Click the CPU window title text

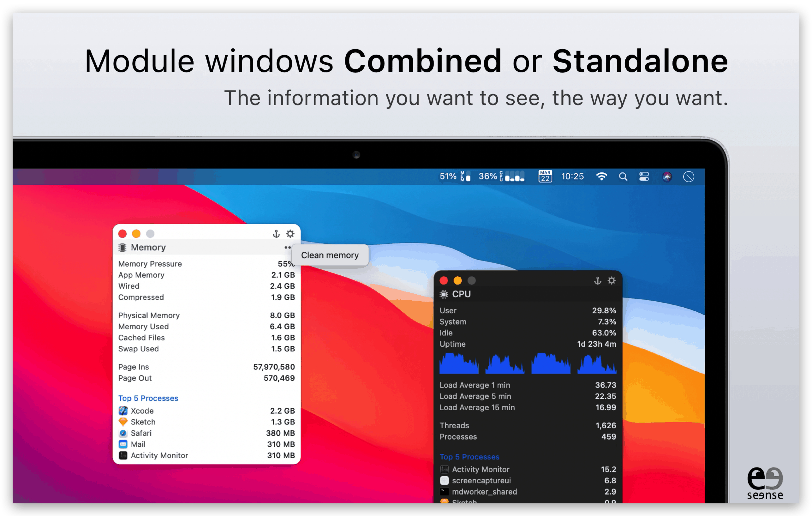tap(461, 294)
